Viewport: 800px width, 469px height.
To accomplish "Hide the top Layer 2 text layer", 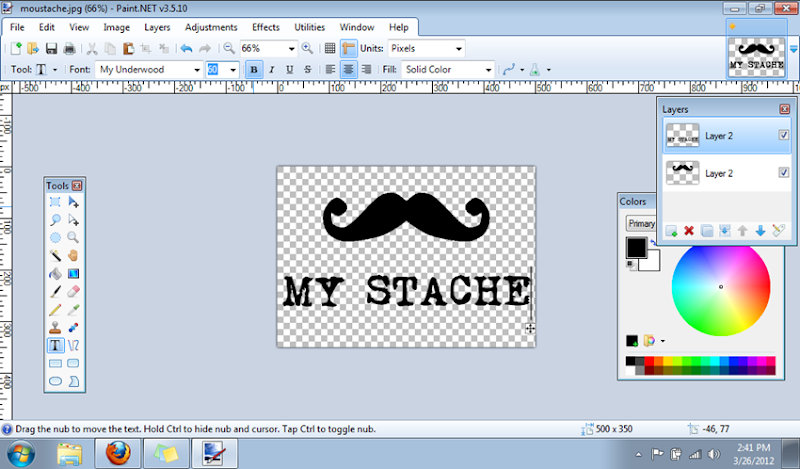I will point(783,135).
